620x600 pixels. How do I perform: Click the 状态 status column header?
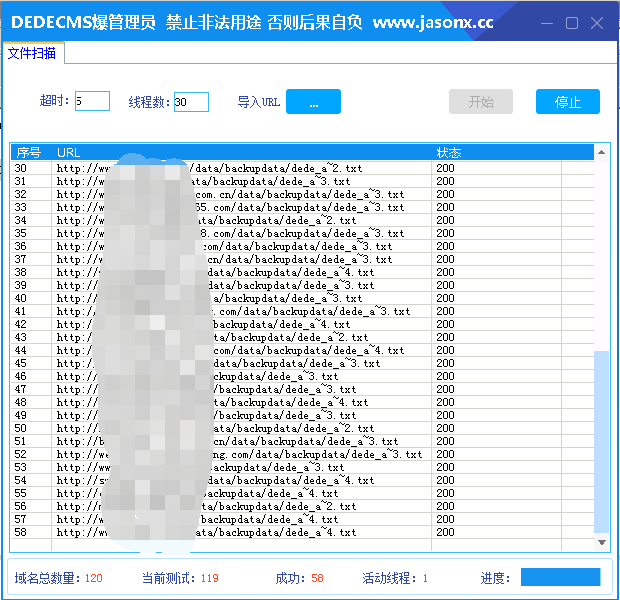click(510, 153)
